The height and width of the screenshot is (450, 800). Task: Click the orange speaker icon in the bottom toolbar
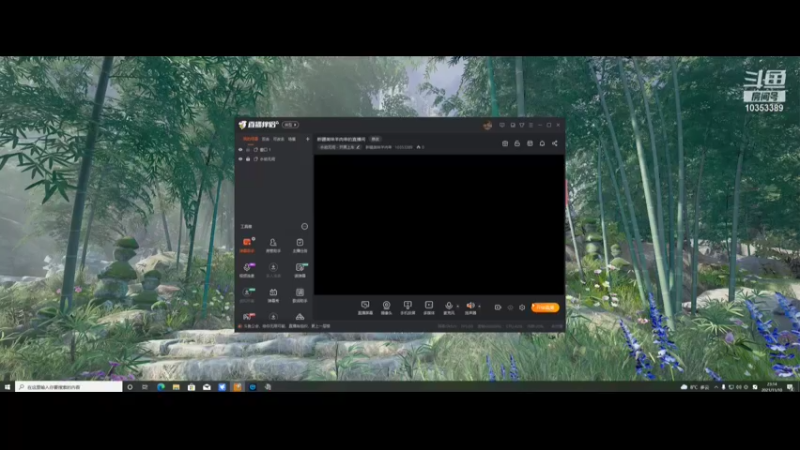click(x=470, y=305)
